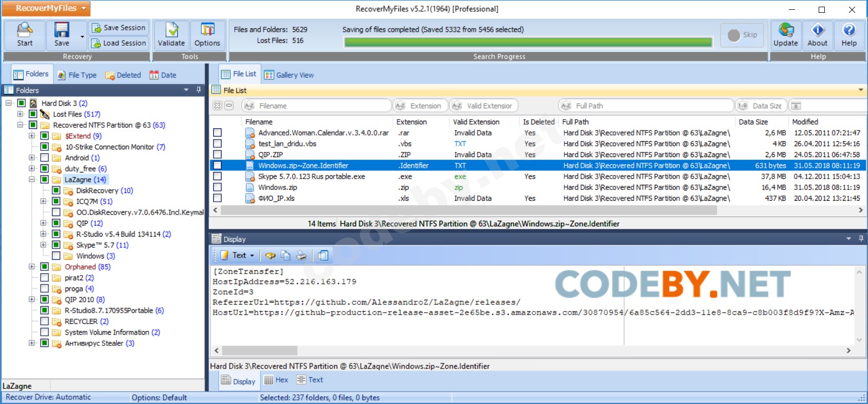Click Load Session button
The image size is (868, 404).
click(119, 43)
